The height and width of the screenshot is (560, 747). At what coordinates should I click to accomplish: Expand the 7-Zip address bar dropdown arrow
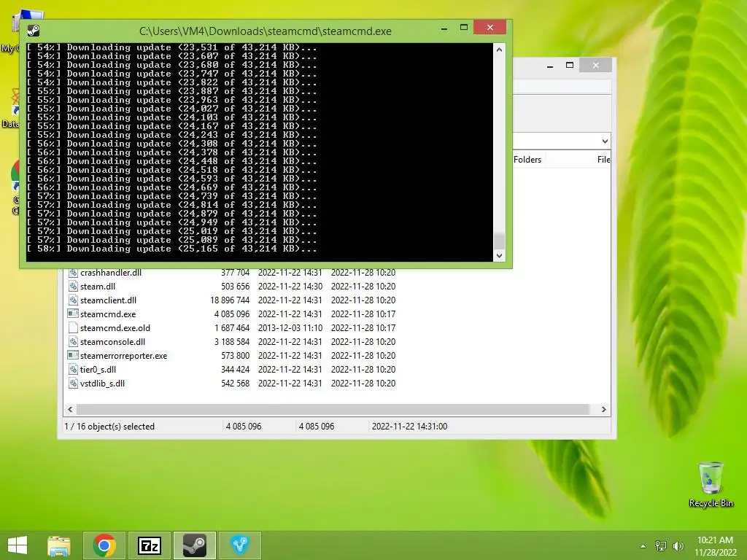(x=605, y=141)
